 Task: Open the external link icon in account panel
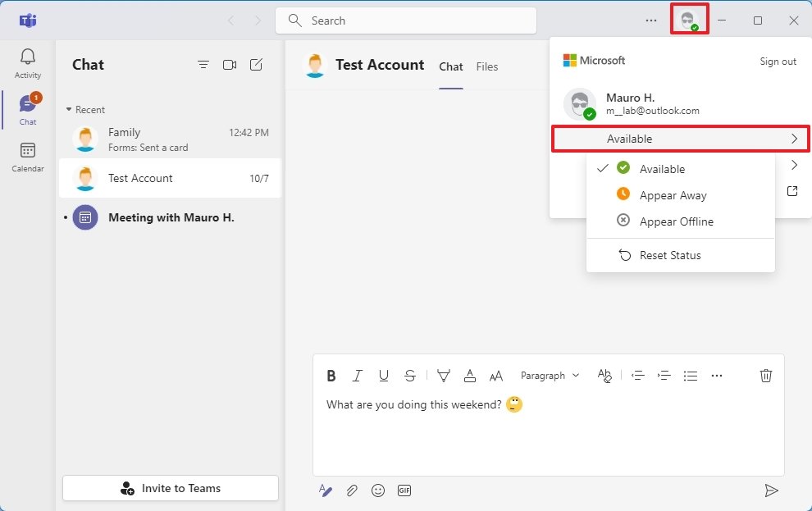(792, 191)
